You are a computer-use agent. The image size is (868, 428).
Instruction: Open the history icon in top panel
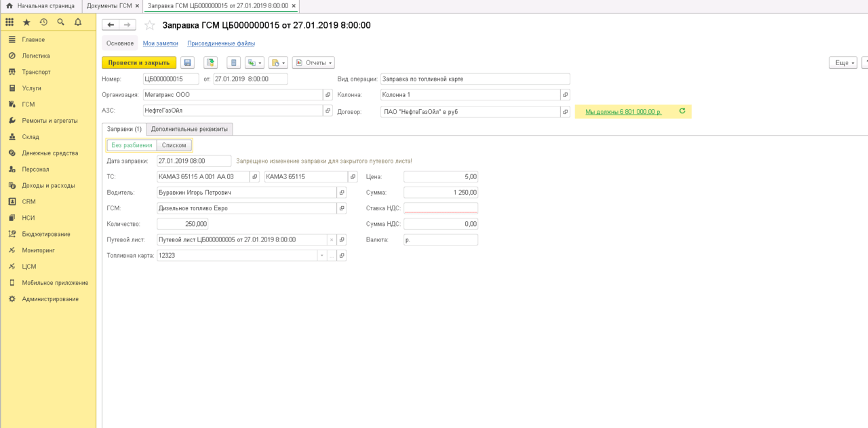[x=43, y=22]
